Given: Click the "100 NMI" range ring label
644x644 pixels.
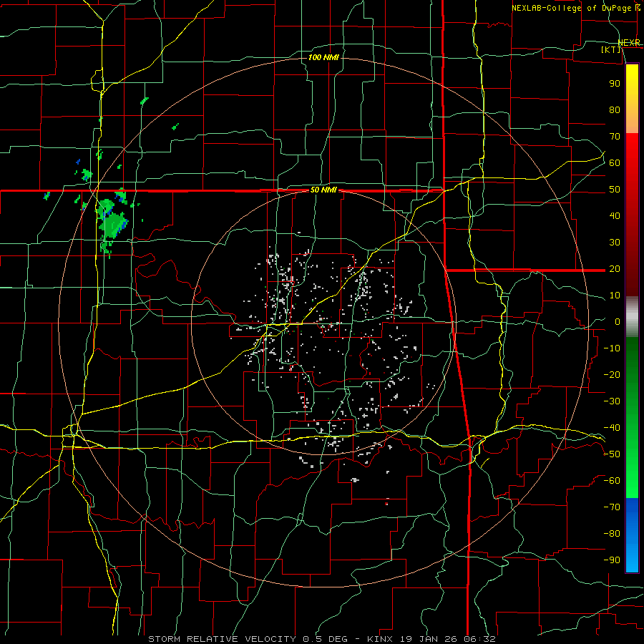Looking at the screenshot, I should point(323,57).
